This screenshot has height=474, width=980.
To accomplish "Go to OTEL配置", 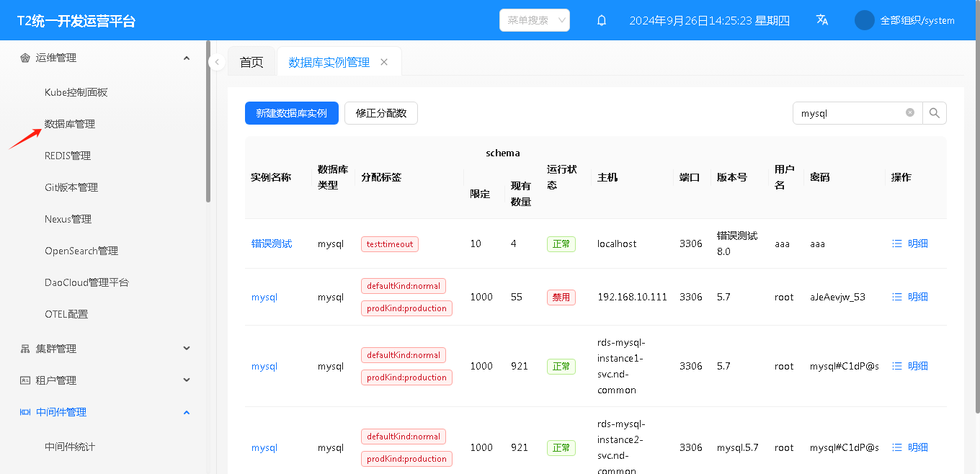I will (x=66, y=314).
